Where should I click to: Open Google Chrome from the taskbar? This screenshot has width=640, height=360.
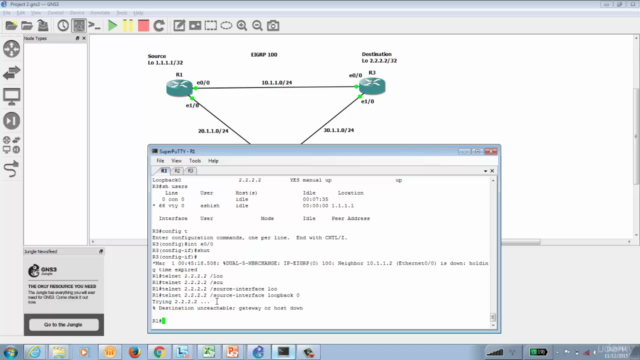coord(159,352)
